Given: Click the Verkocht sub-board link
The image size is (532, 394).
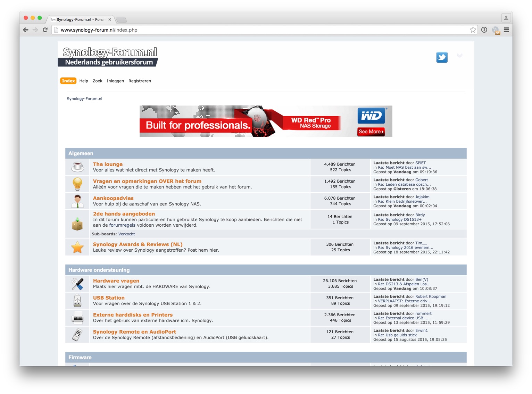Looking at the screenshot, I should click(126, 234).
